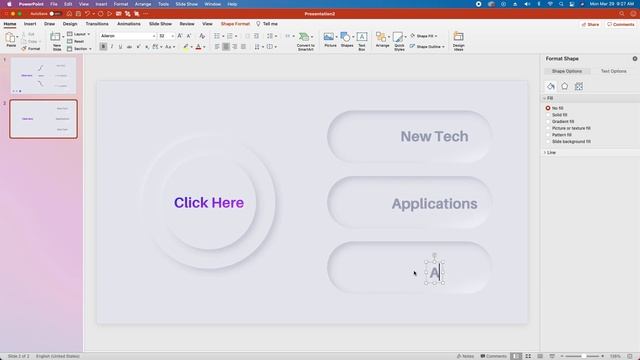The width and height of the screenshot is (640, 360).
Task: Toggle bold formatting
Action: (x=103, y=47)
